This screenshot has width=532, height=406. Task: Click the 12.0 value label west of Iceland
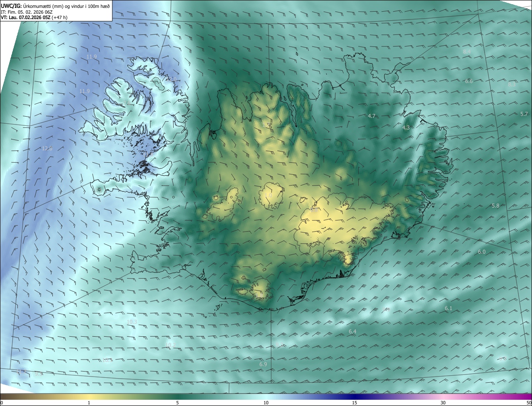click(x=47, y=149)
